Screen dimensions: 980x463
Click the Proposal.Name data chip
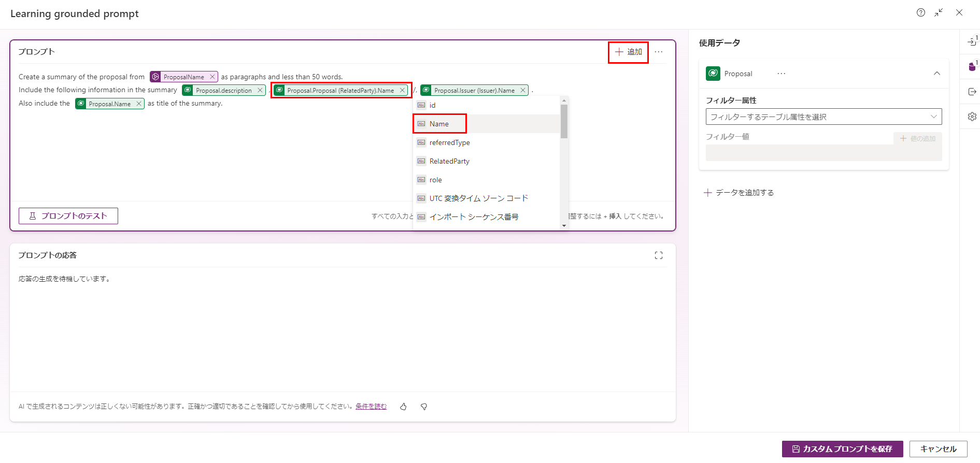tap(109, 104)
